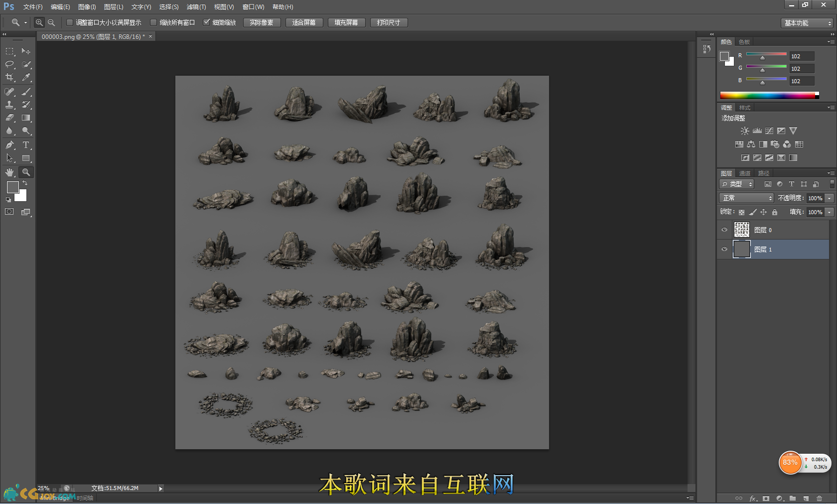Select the Brush tool

click(x=26, y=92)
